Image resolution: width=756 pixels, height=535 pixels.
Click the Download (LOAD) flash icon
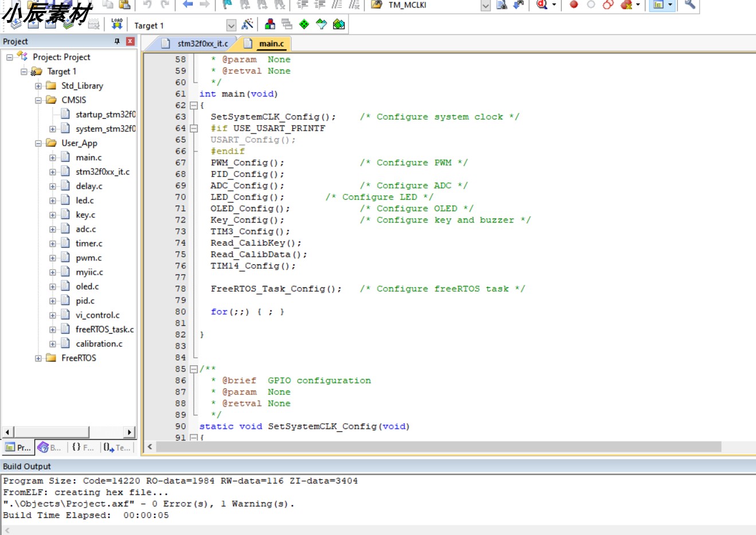(x=117, y=24)
